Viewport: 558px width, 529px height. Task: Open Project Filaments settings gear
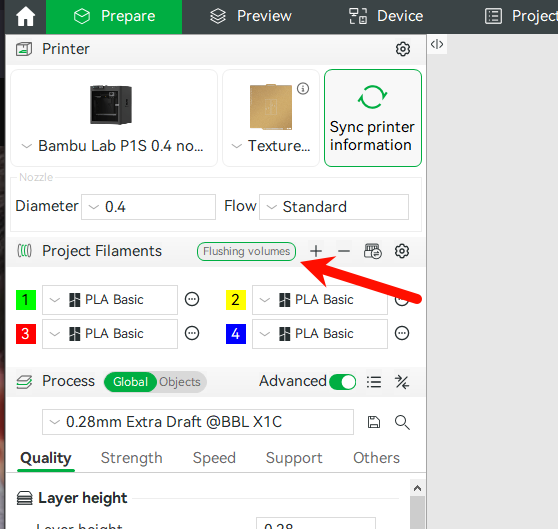coord(402,251)
